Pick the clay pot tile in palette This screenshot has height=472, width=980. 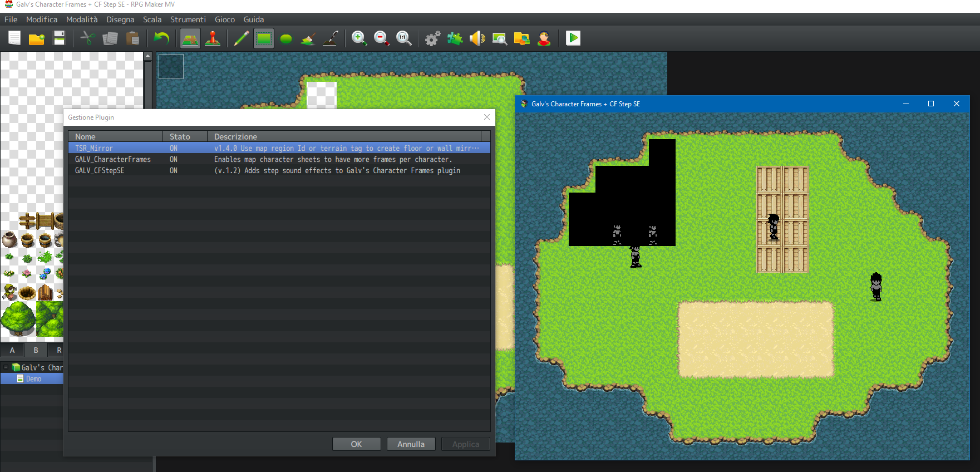9,240
